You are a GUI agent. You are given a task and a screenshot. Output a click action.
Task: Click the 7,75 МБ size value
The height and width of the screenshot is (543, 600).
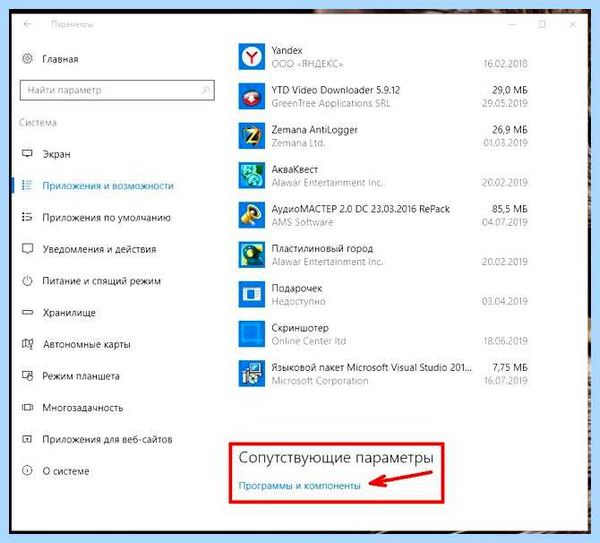pos(510,368)
